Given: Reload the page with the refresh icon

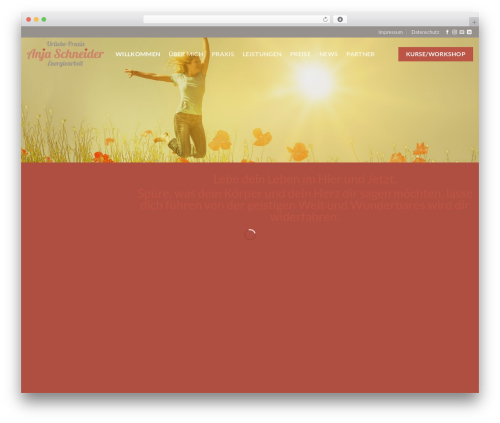Looking at the screenshot, I should 325,20.
